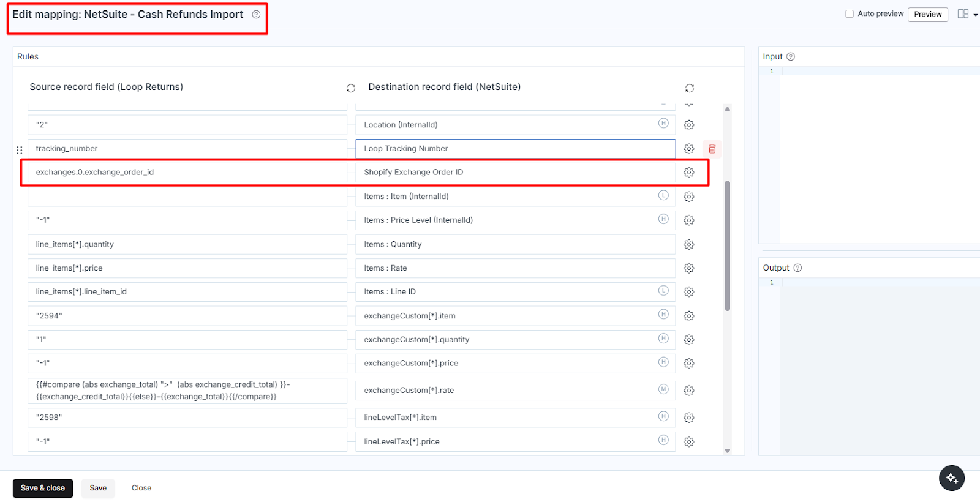This screenshot has width=980, height=502.
Task: Open help icon beside Edit mapping title
Action: pos(256,15)
